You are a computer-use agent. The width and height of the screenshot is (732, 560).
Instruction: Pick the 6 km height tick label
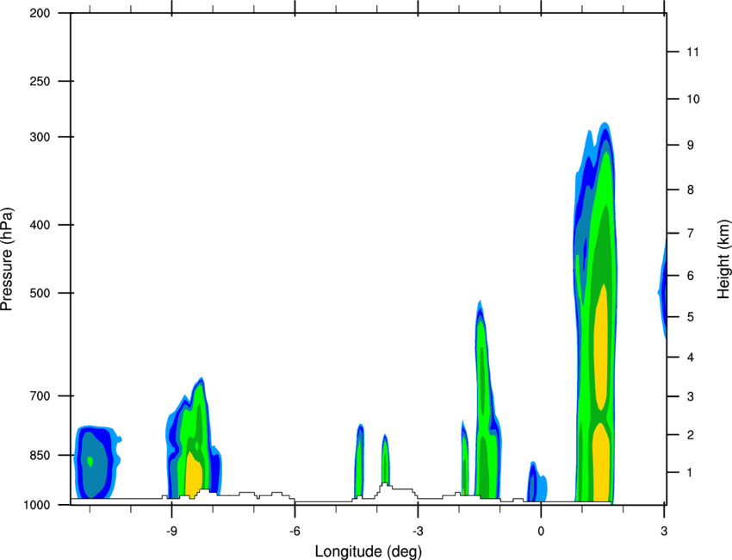pos(690,276)
